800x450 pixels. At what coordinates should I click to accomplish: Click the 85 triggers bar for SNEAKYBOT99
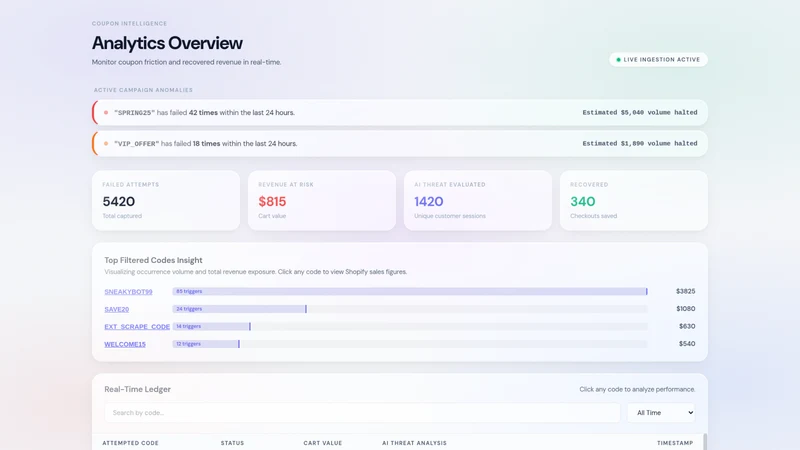410,291
